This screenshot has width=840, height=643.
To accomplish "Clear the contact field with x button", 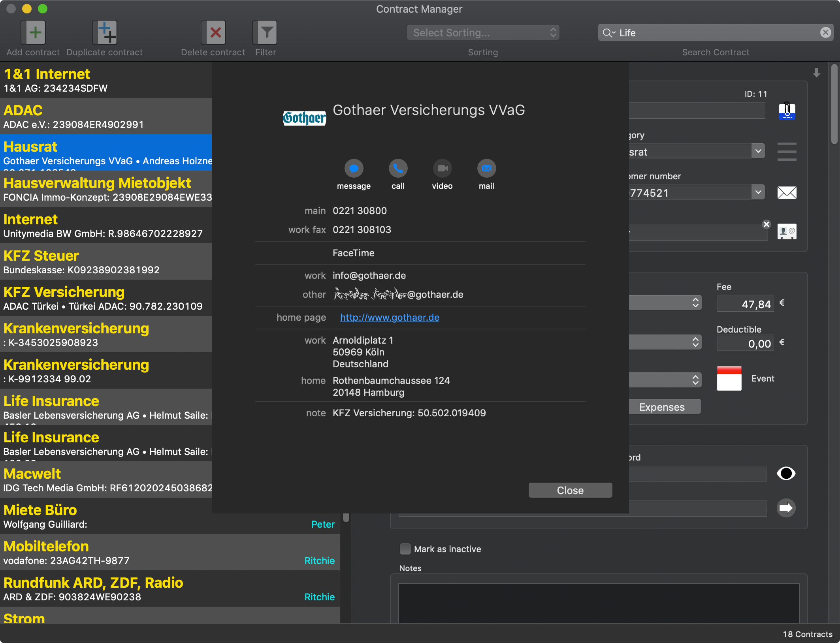I will coord(767,224).
